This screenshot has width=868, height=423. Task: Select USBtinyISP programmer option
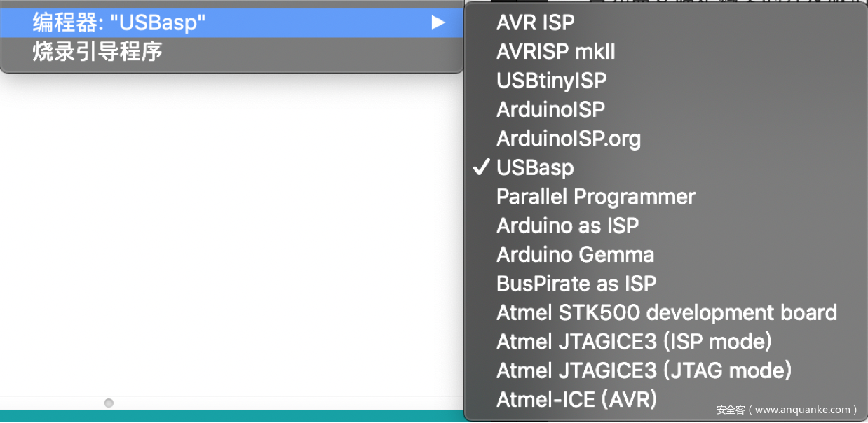click(x=551, y=81)
